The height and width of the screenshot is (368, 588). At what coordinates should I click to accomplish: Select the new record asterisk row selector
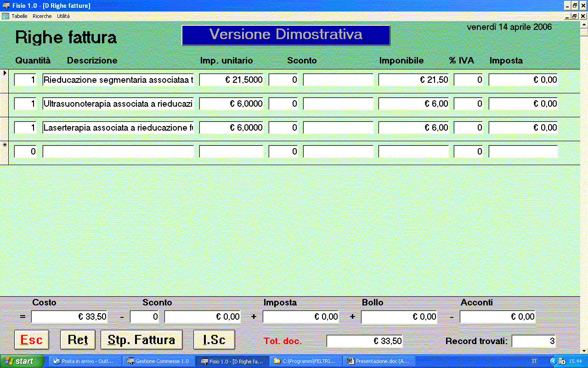pos(4,145)
